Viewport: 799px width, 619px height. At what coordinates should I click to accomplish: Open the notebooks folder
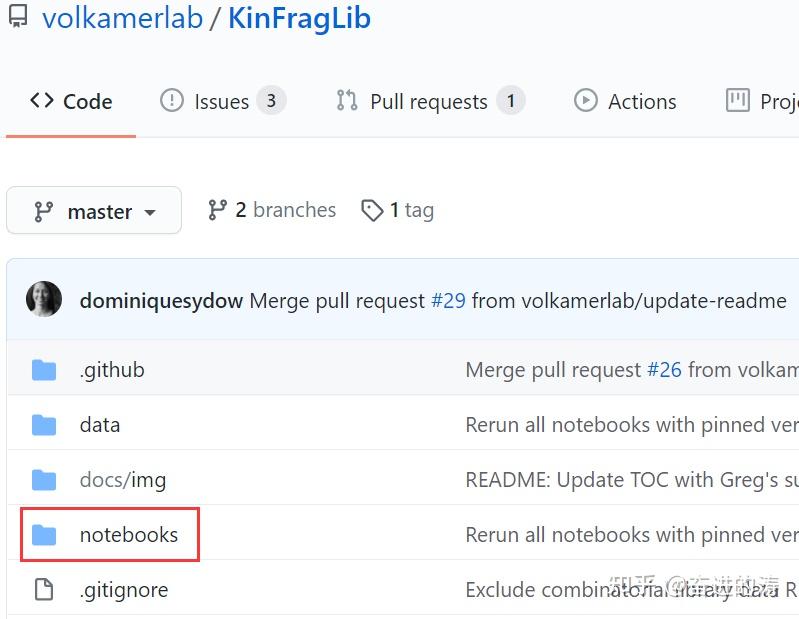point(129,535)
